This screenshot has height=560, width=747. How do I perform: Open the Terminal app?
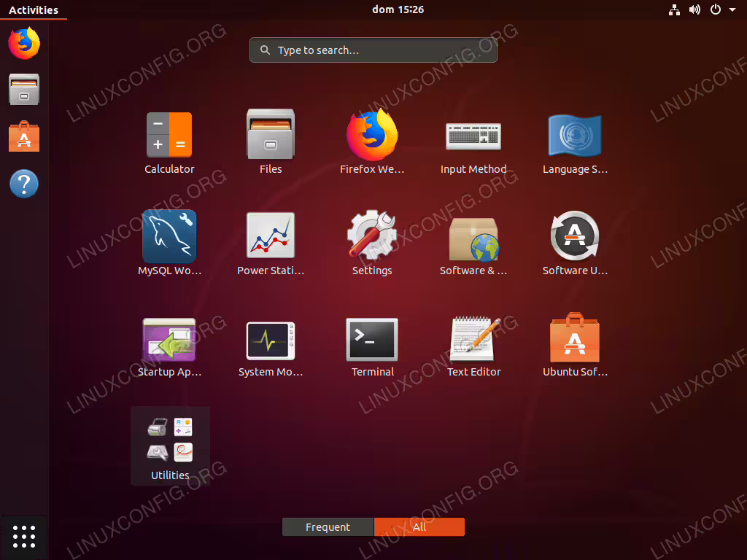coord(372,340)
